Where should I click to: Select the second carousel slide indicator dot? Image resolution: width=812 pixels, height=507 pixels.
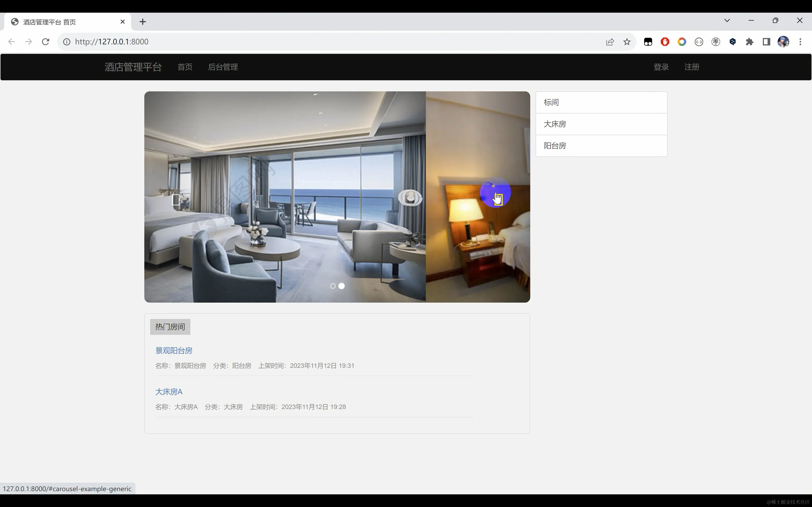click(341, 286)
